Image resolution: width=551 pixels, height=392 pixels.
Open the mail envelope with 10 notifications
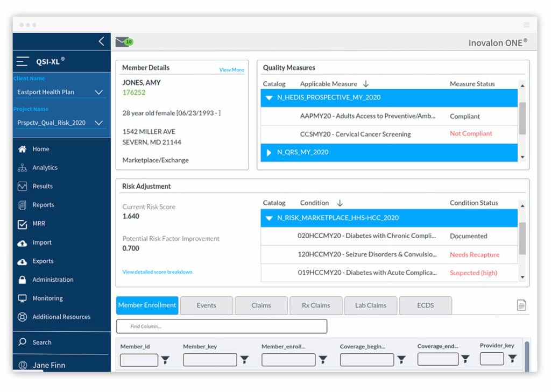(124, 42)
